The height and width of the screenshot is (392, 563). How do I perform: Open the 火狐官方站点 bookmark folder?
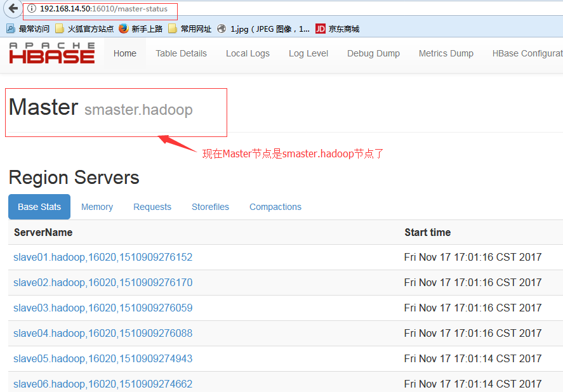(x=84, y=29)
